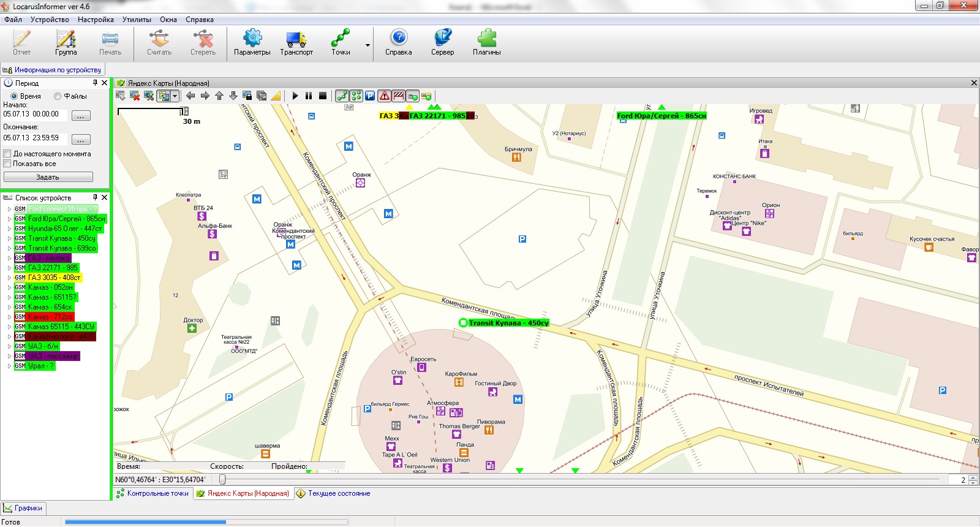
Task: Expand Камаз - 052он device
Action: click(9, 287)
